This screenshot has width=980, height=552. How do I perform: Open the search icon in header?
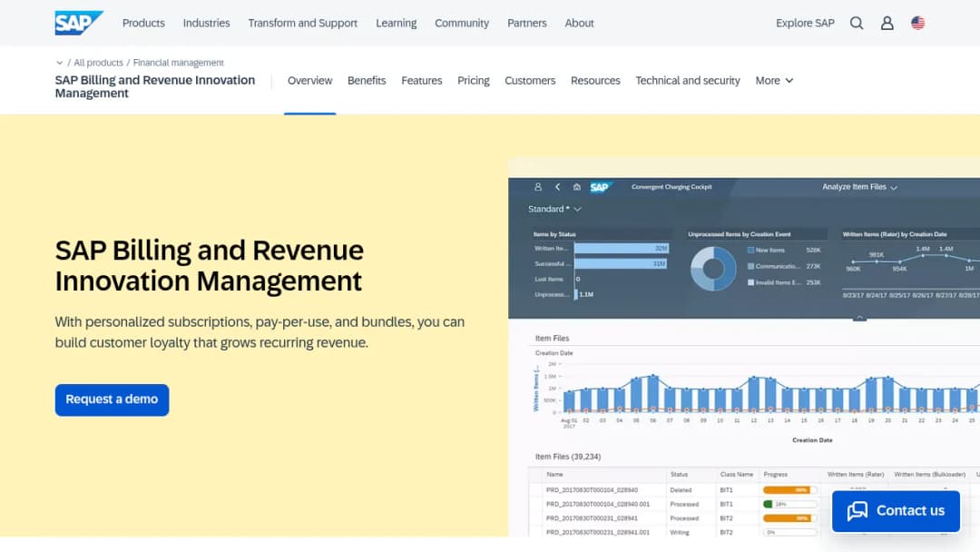tap(857, 23)
